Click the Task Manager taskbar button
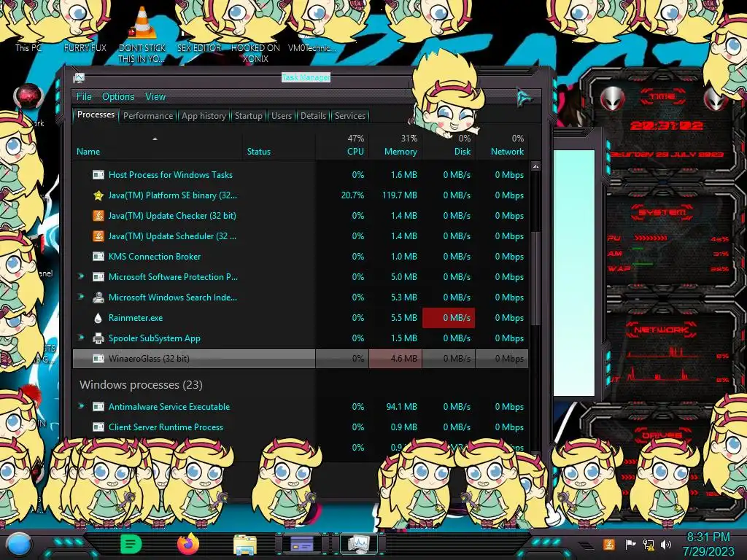747x560 pixels. [358, 544]
